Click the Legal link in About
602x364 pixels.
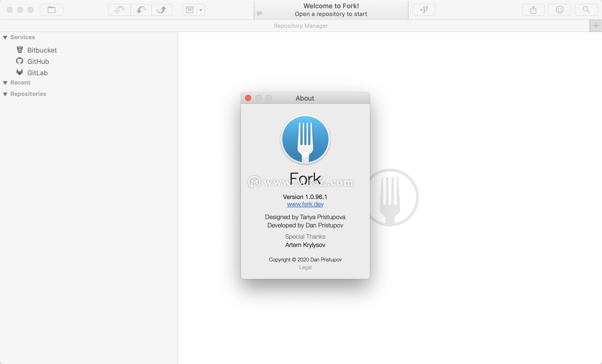pos(305,267)
